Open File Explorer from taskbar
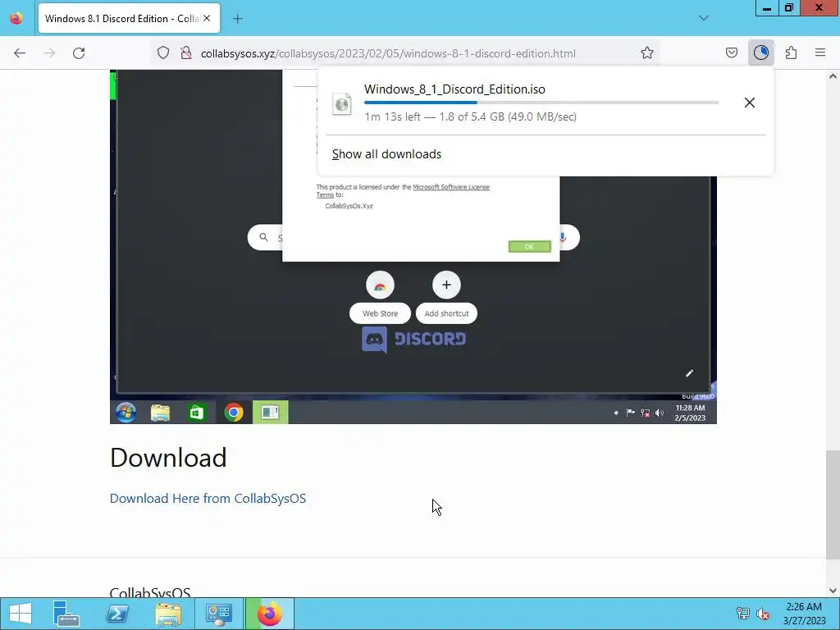This screenshot has width=840, height=630. click(168, 614)
